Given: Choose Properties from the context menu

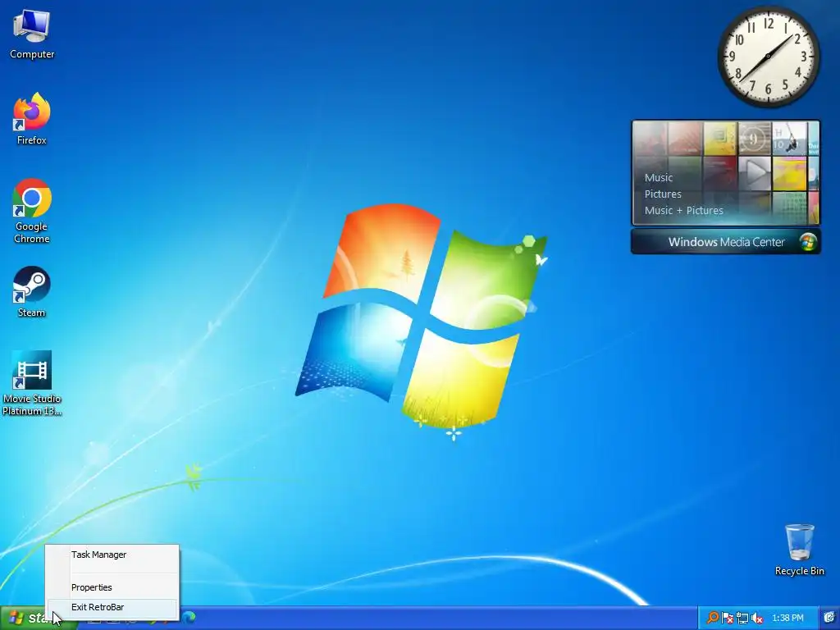Looking at the screenshot, I should coord(112,587).
